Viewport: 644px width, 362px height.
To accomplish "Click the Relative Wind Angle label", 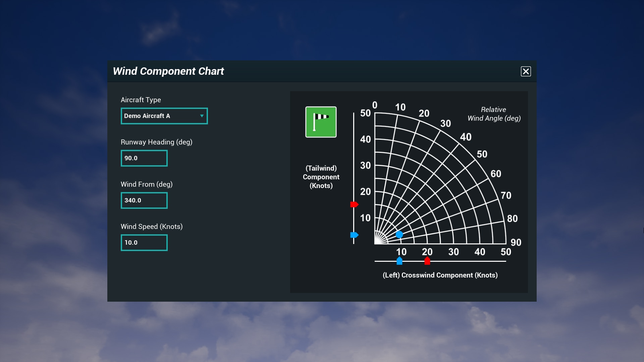I will point(494,114).
